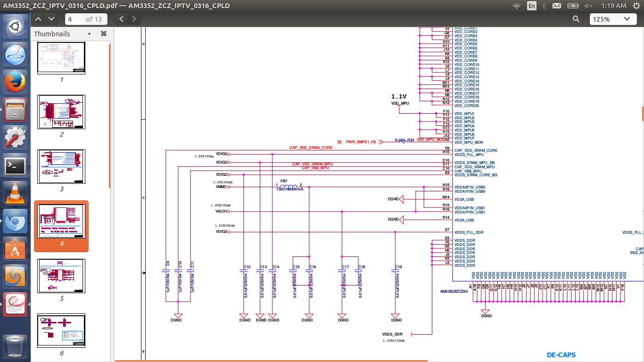Click the VDDS_PLL_DDR pin label
644x362 pixels.
[x=469, y=232]
